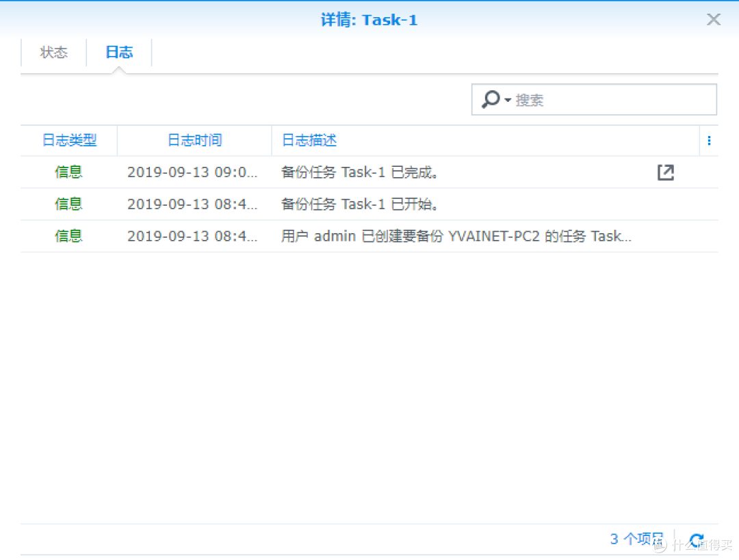Select the admin task-creation log entry for YVAINET-PC2
739x560 pixels.
coord(456,236)
